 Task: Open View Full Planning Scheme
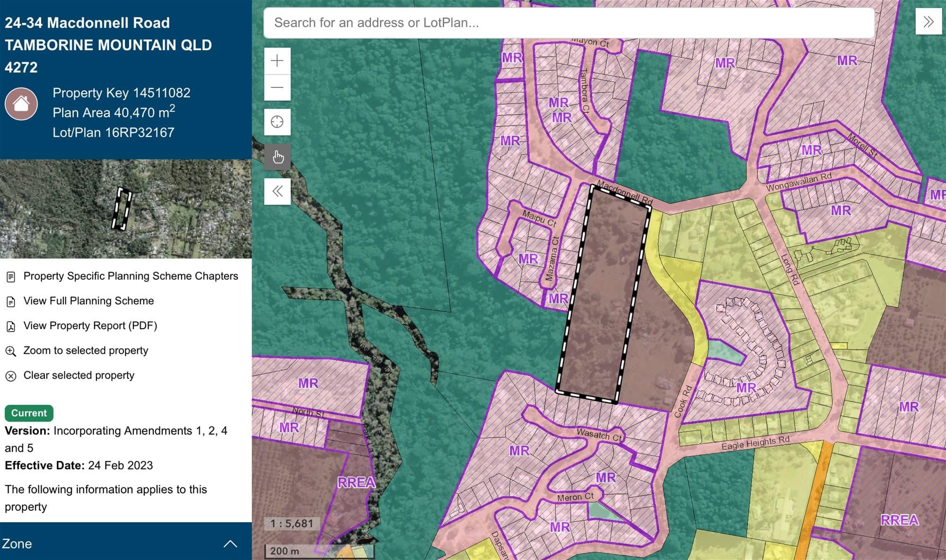(x=88, y=301)
